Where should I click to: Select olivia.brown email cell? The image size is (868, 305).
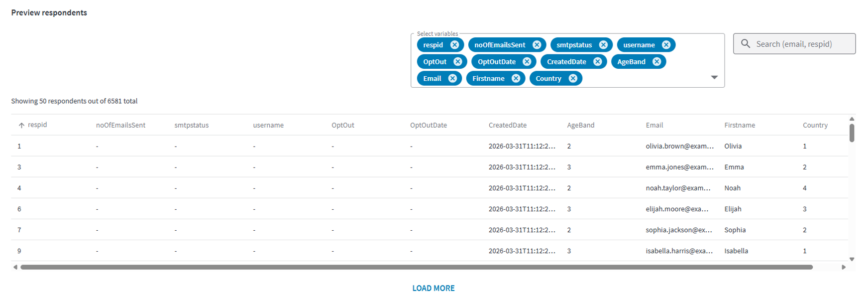pyautogui.click(x=680, y=146)
